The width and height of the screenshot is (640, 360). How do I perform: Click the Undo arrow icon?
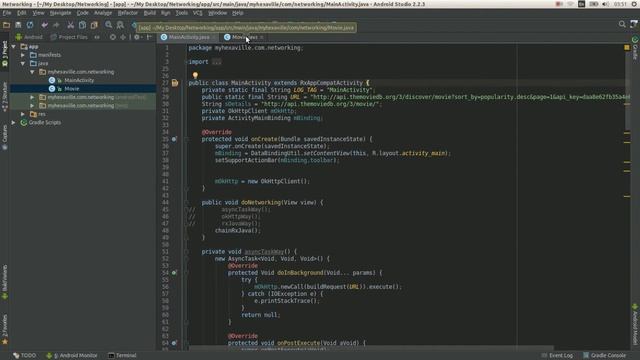point(44,25)
